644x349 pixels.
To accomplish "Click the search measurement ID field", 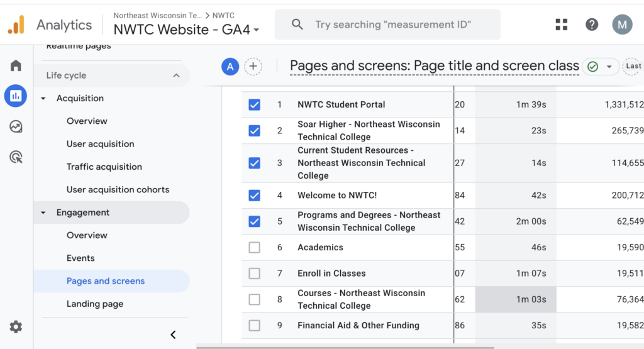I will [x=387, y=25].
